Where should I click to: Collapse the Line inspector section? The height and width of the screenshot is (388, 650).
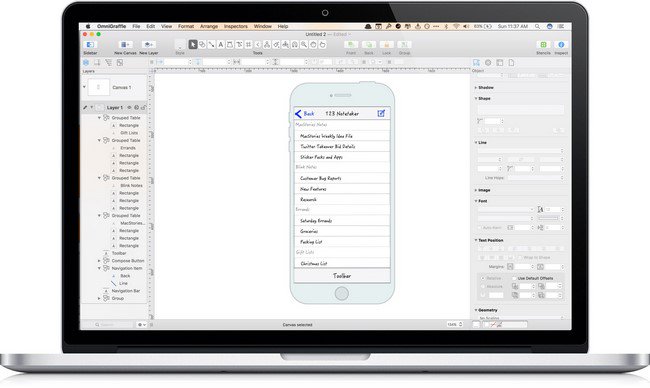tap(475, 143)
